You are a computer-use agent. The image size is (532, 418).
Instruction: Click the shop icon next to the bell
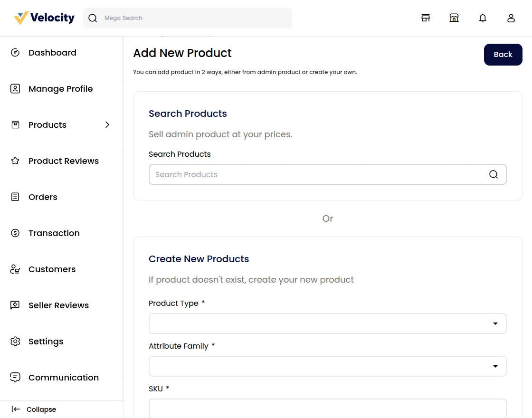tap(454, 18)
